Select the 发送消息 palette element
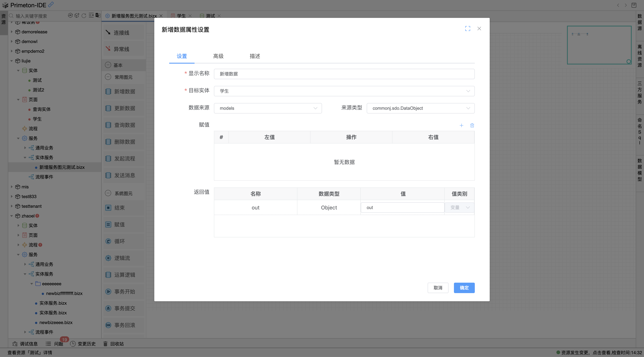 124,175
